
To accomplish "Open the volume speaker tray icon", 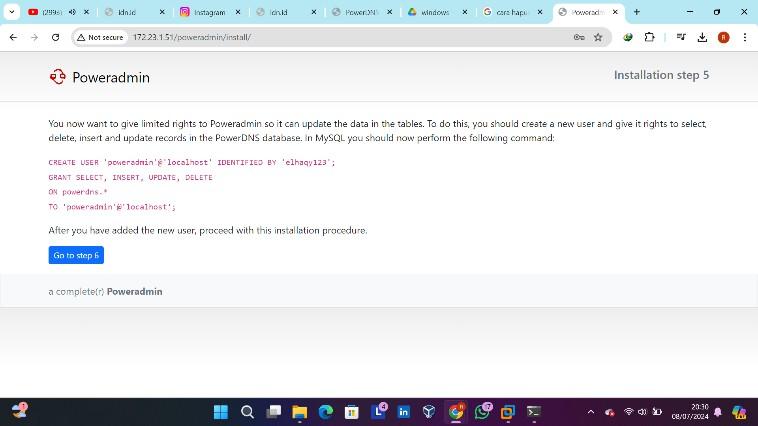I will tap(642, 411).
